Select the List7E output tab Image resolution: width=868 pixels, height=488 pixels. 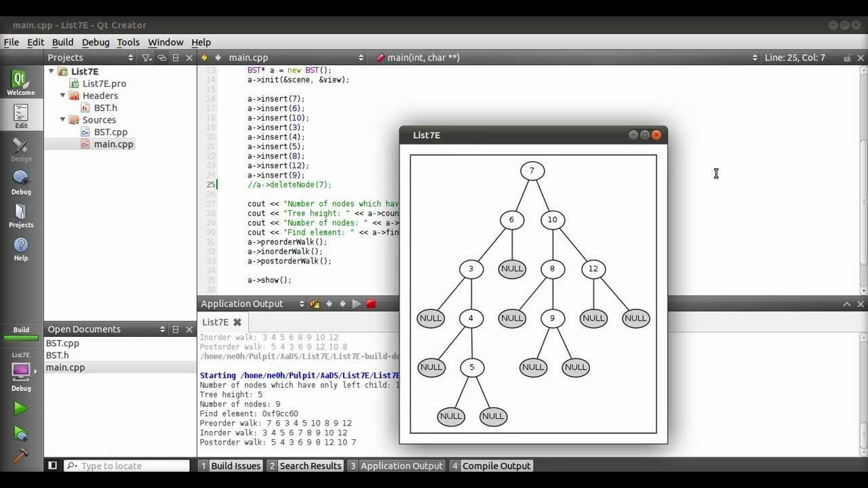tap(222, 322)
